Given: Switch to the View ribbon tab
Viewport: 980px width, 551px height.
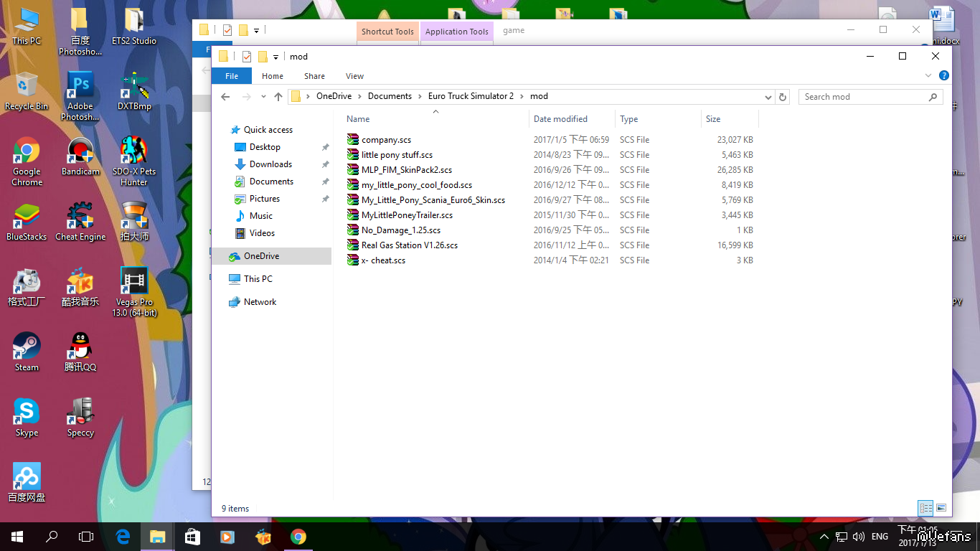Looking at the screenshot, I should tap(354, 76).
